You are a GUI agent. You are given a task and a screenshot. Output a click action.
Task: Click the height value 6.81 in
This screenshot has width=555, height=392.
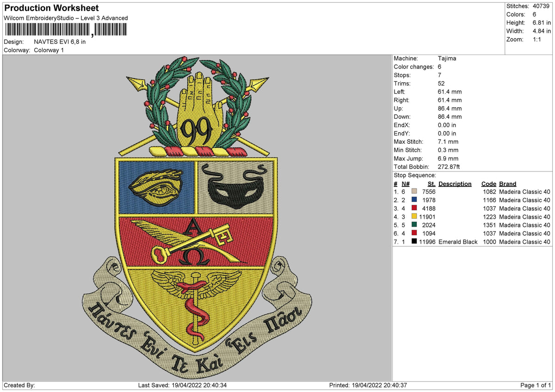pyautogui.click(x=543, y=23)
